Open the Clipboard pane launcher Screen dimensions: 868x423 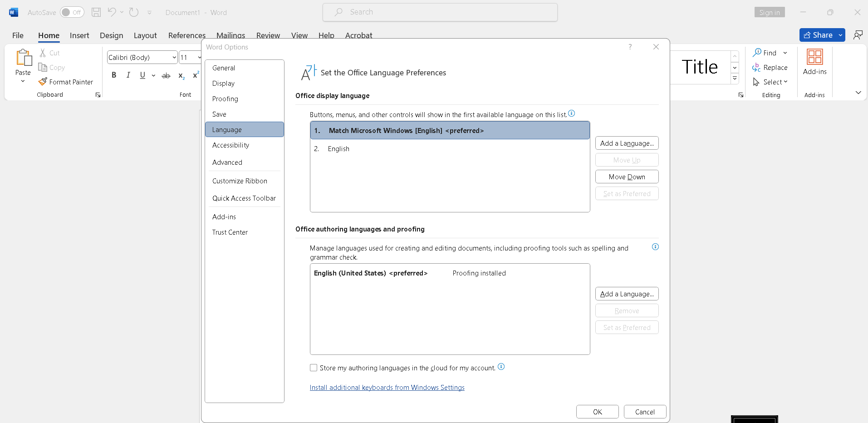[98, 95]
